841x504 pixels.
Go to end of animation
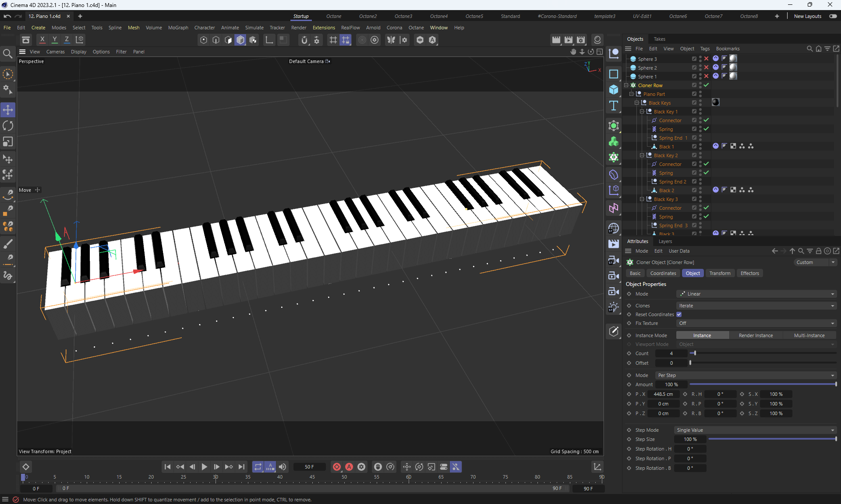[241, 467]
